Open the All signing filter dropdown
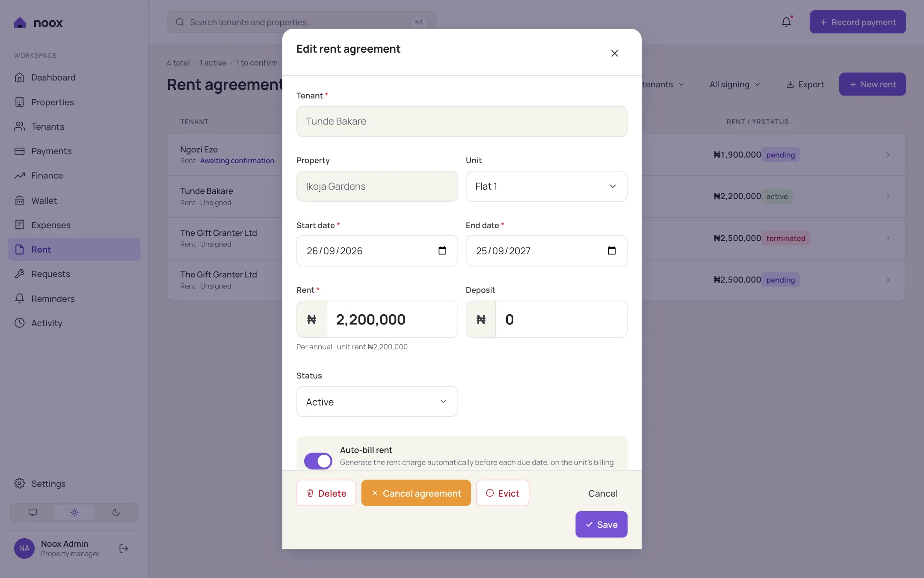 pos(734,84)
